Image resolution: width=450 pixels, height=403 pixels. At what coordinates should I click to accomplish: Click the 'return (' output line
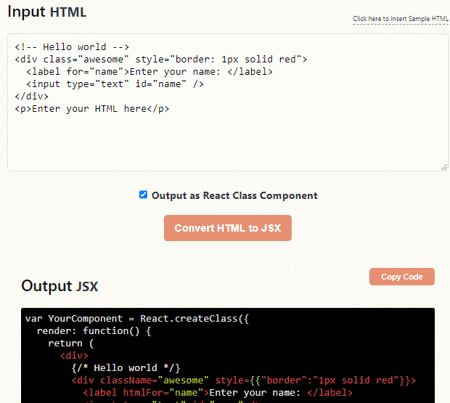[x=71, y=343]
